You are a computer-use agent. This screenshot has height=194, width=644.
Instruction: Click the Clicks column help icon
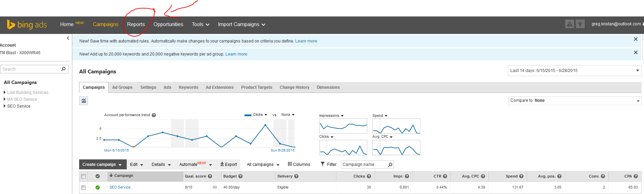(x=369, y=176)
